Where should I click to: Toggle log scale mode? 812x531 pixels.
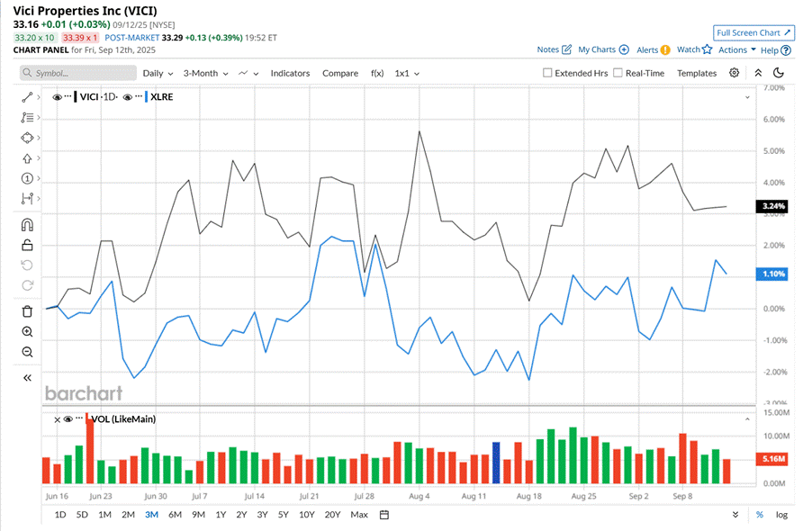click(x=781, y=515)
